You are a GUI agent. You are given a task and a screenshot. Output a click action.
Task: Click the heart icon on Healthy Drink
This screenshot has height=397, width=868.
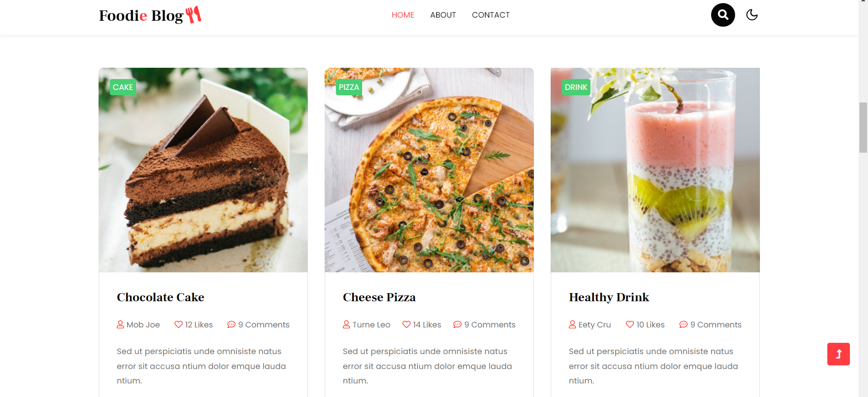[630, 324]
